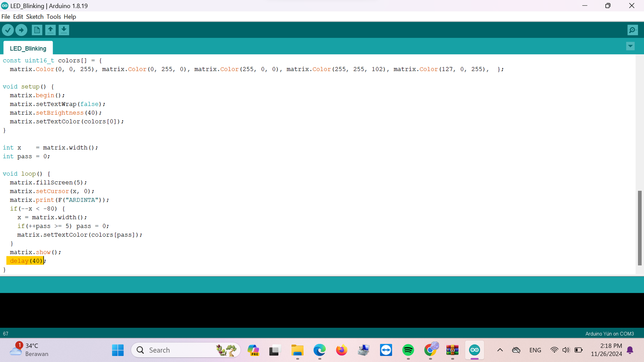Open TeamViewer from the taskbar
644x362 pixels.
386,350
